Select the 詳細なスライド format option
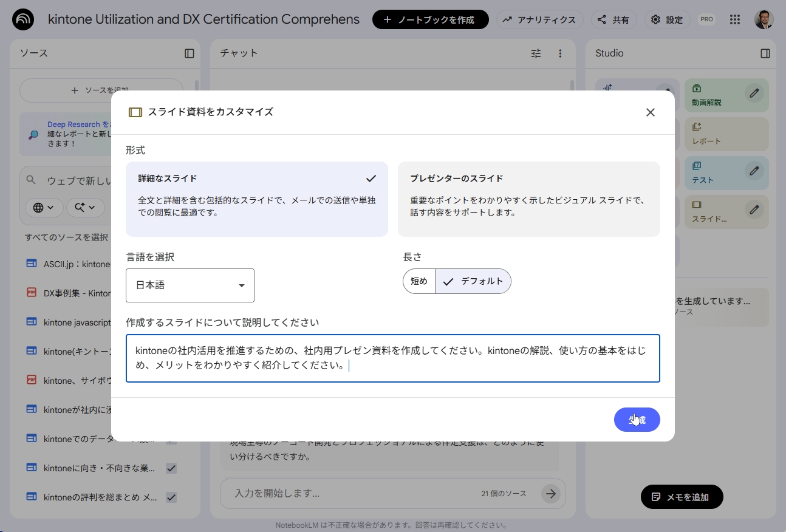786x532 pixels. (x=257, y=199)
